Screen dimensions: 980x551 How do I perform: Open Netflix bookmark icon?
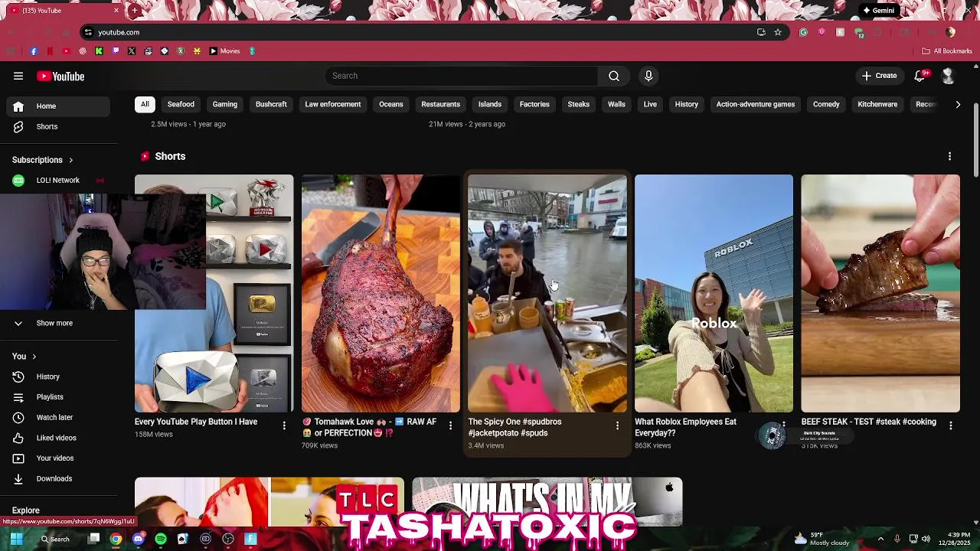coord(50,51)
